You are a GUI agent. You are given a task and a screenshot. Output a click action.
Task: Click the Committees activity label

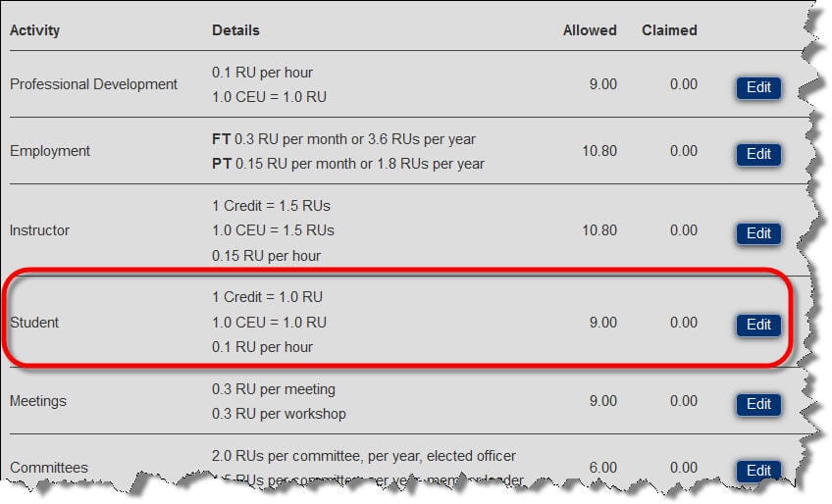pos(49,468)
